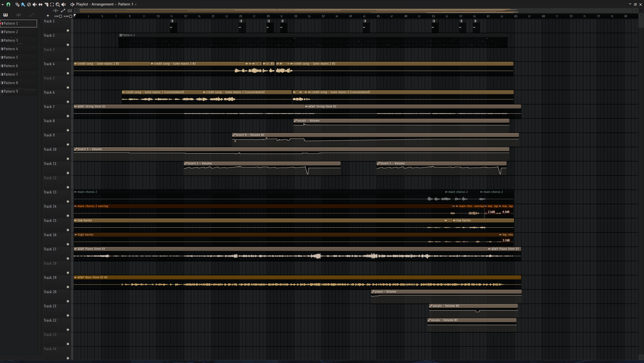
Task: Select Pattern 5 in the picker
Action: click(x=18, y=58)
